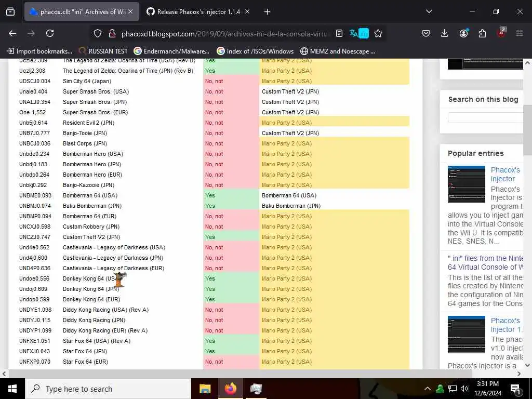Switch to Release Phacox's Injector 1.1.4 tab
The width and height of the screenshot is (532, 399).
click(198, 12)
